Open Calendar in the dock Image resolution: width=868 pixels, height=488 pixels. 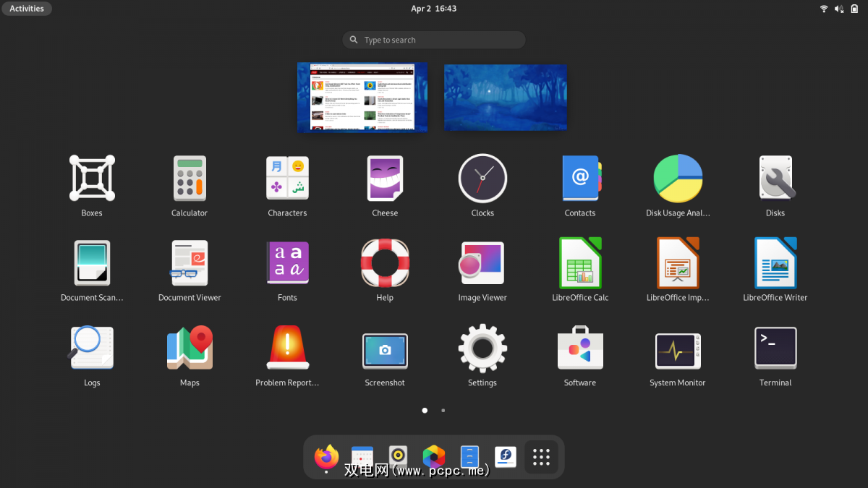tap(362, 457)
